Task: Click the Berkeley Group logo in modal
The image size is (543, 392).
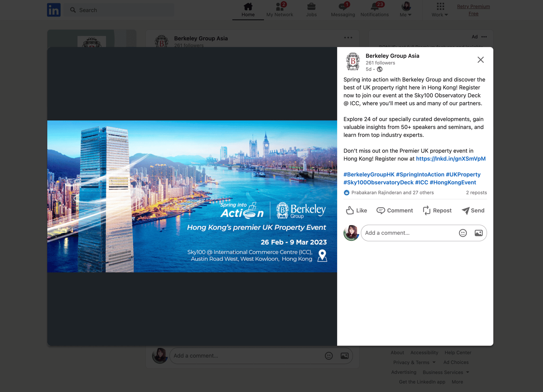Action: point(353,61)
